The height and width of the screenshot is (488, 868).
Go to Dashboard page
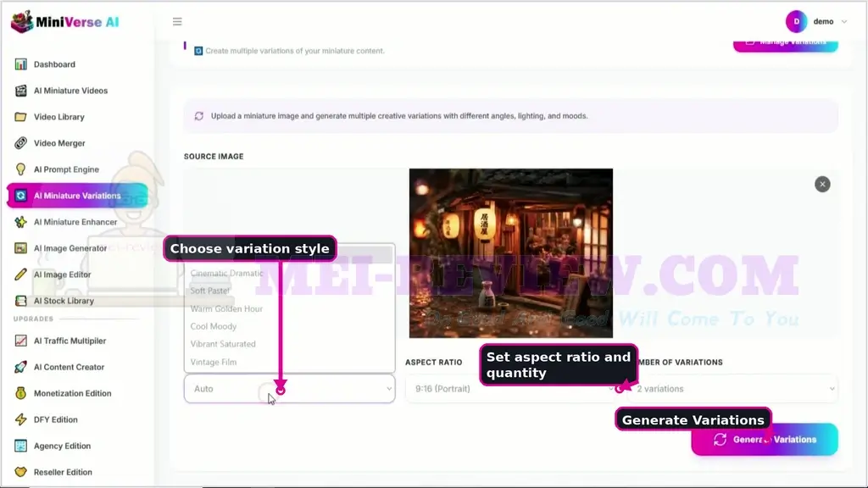pos(54,64)
